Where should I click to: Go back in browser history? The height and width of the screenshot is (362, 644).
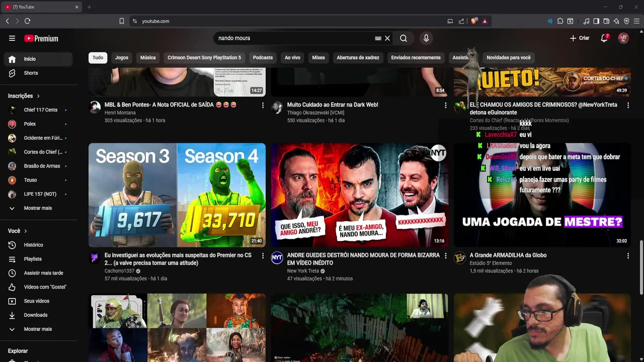click(x=7, y=21)
